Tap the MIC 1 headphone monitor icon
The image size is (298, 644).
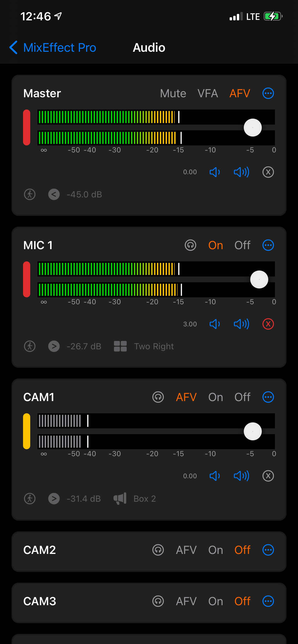coord(190,245)
